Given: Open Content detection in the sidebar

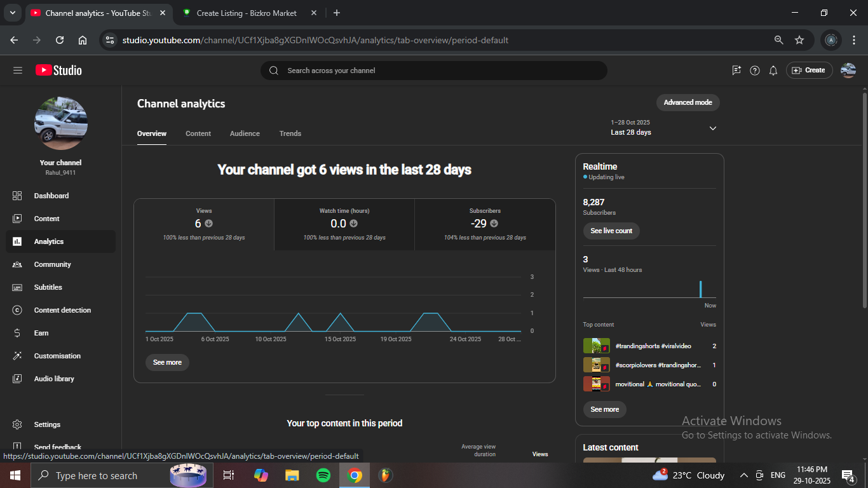Looking at the screenshot, I should point(62,310).
